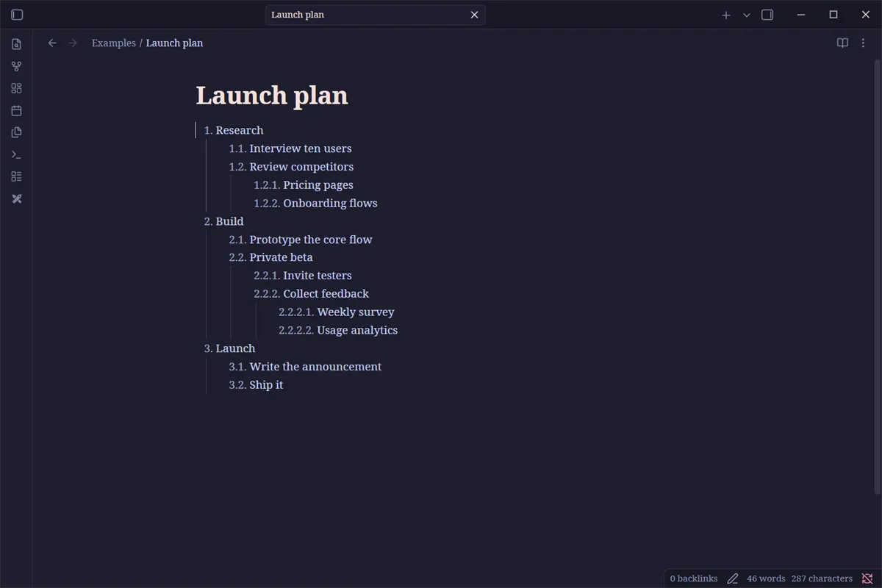882x588 pixels.
Task: Toggle the right sidebar
Action: click(x=767, y=15)
